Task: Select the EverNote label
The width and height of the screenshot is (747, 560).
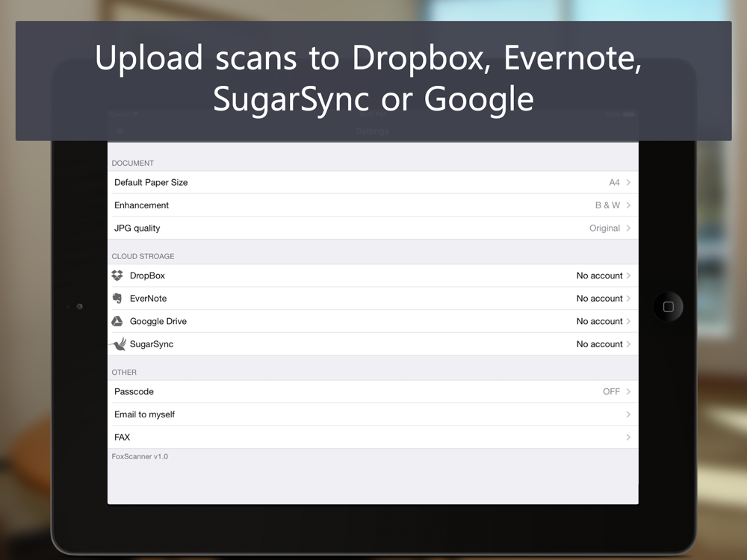Action: pos(148,299)
